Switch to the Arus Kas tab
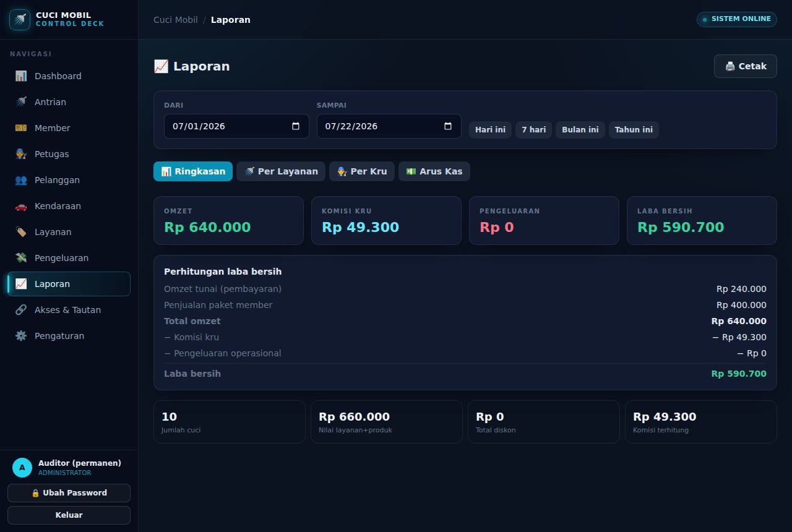The image size is (792, 532). 434,171
